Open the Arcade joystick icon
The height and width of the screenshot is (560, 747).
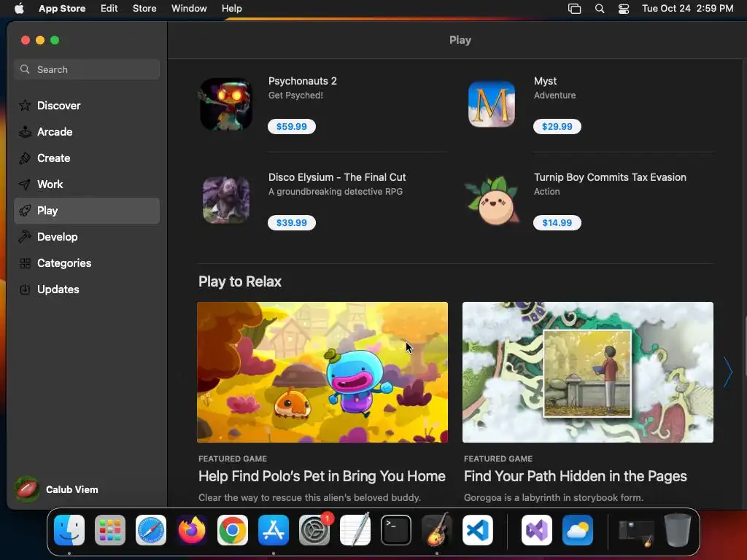pos(25,131)
